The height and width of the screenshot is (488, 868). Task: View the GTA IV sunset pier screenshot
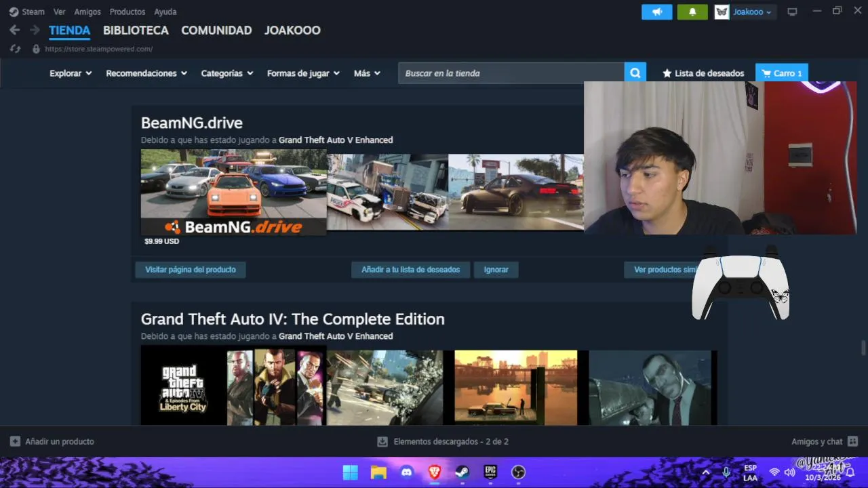(516, 388)
